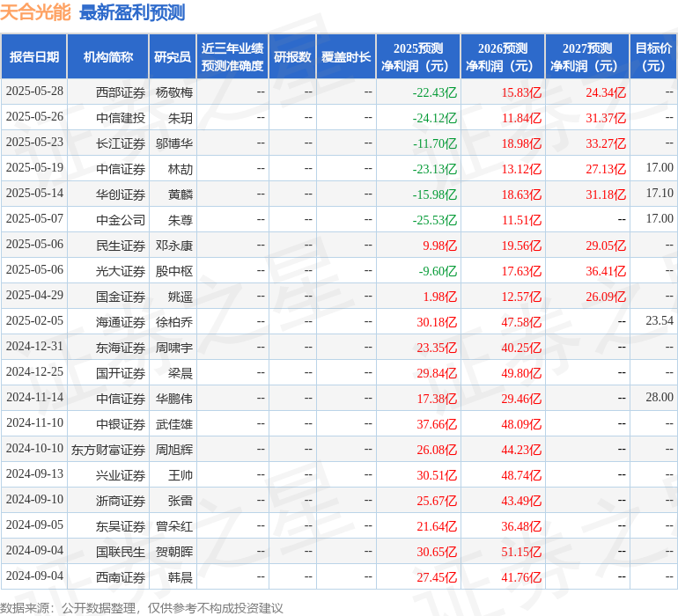678x616 pixels.
Task: Click the 9.98亿 profit forecast value
Action: tap(439, 245)
